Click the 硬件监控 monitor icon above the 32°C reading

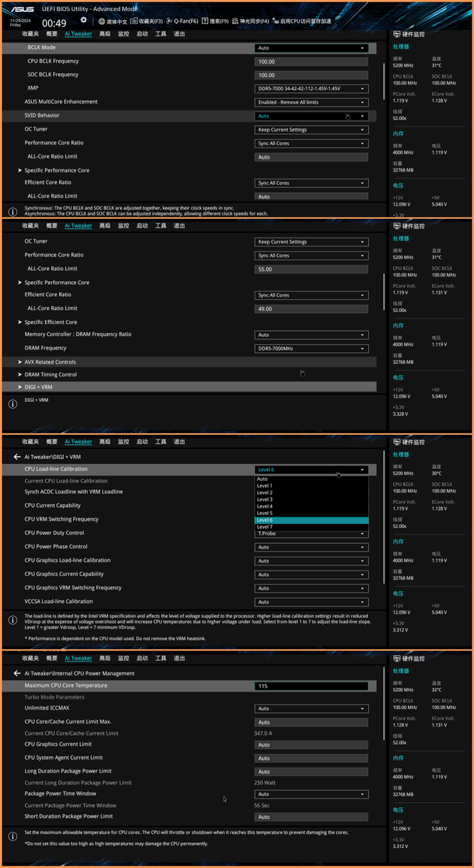(x=396, y=658)
